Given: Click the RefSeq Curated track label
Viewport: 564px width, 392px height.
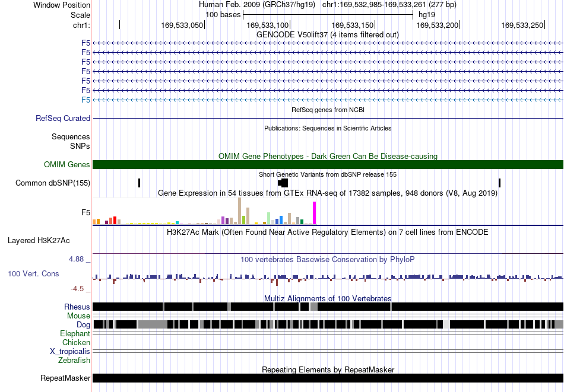Looking at the screenshot, I should pos(63,118).
